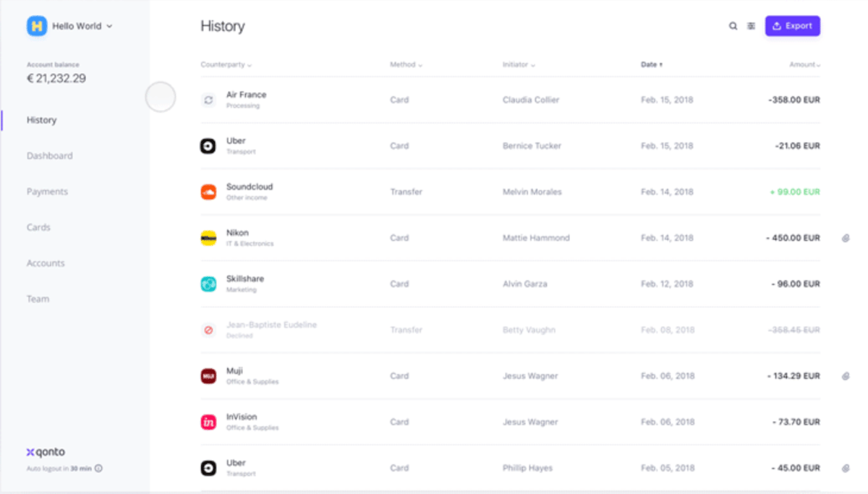Click the Air France processing icon
This screenshot has width=868, height=494.
208,100
